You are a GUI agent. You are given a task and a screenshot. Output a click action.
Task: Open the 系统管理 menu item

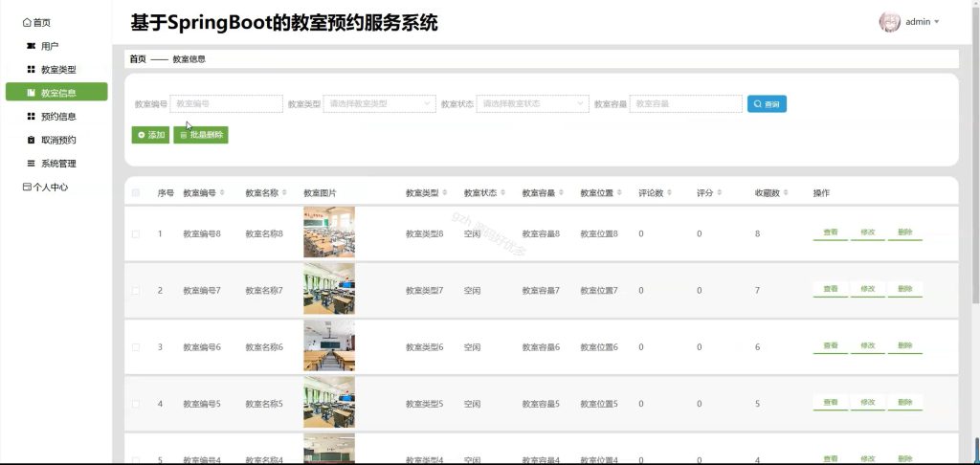(56, 163)
